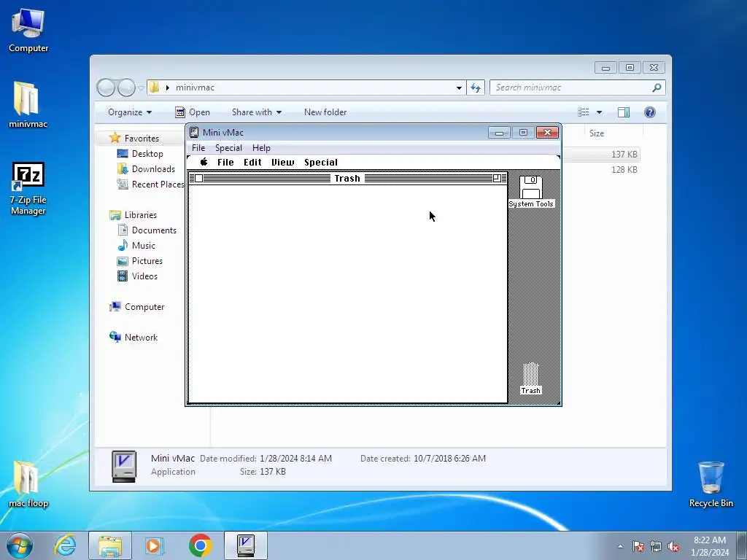This screenshot has width=747, height=560.
Task: Click the Mini vMac title bar icon
Action: (x=194, y=133)
